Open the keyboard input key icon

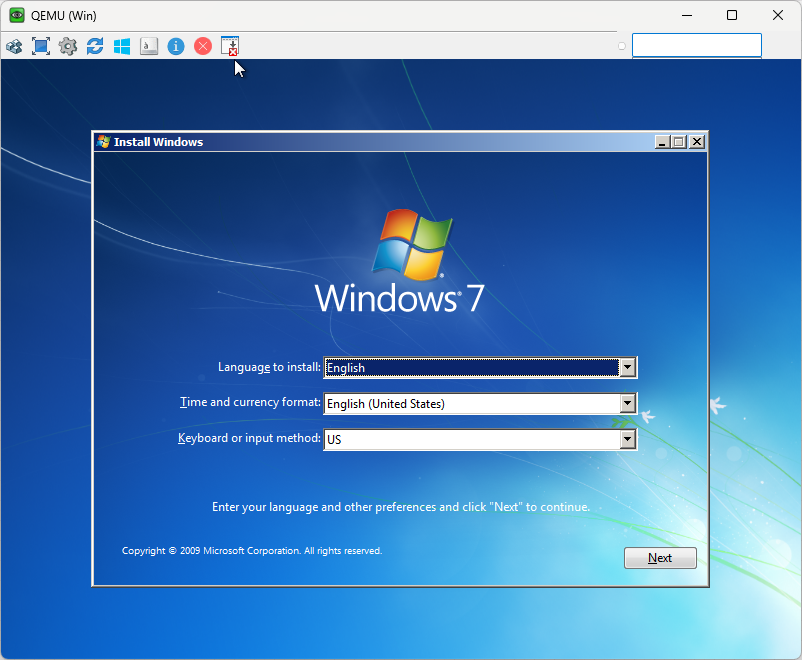pyautogui.click(x=149, y=46)
